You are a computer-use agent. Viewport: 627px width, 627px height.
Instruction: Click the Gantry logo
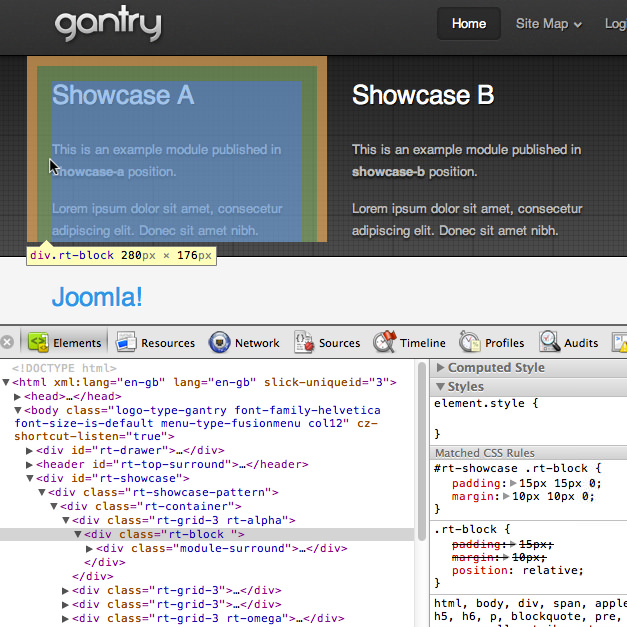pyautogui.click(x=108, y=24)
